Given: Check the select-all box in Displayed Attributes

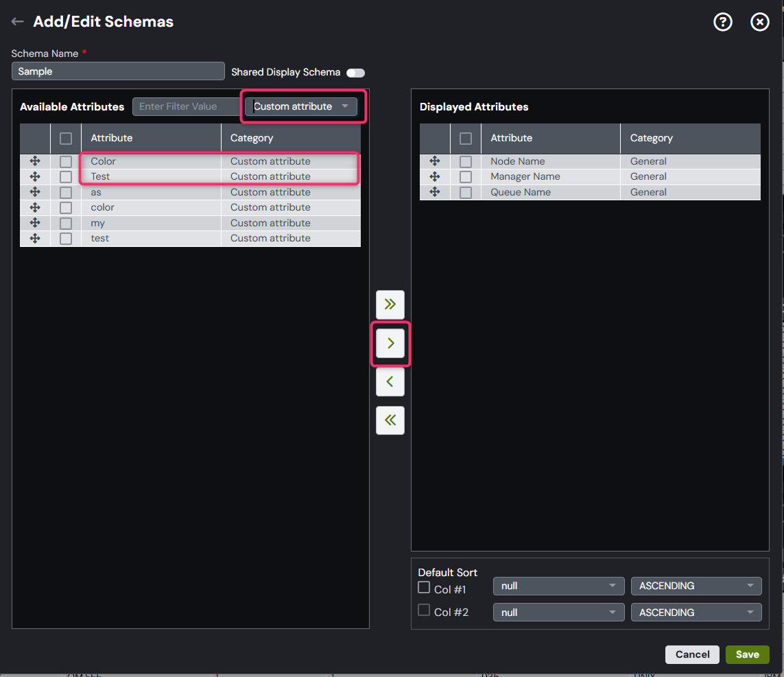Looking at the screenshot, I should [465, 138].
